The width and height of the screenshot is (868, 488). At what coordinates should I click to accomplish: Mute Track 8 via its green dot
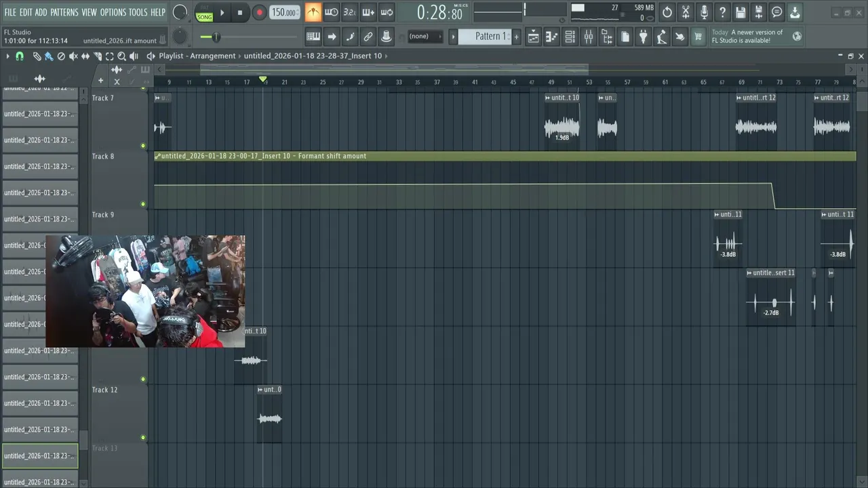(x=143, y=204)
